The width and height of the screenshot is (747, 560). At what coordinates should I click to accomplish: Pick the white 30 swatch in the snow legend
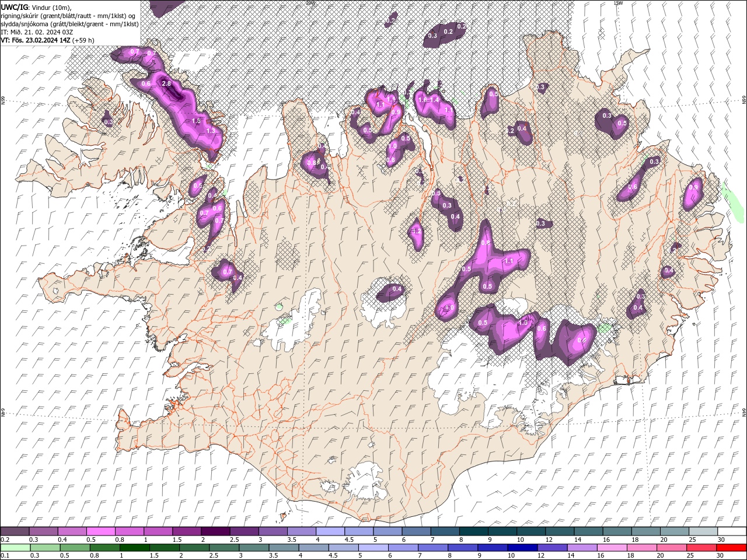pos(732,531)
